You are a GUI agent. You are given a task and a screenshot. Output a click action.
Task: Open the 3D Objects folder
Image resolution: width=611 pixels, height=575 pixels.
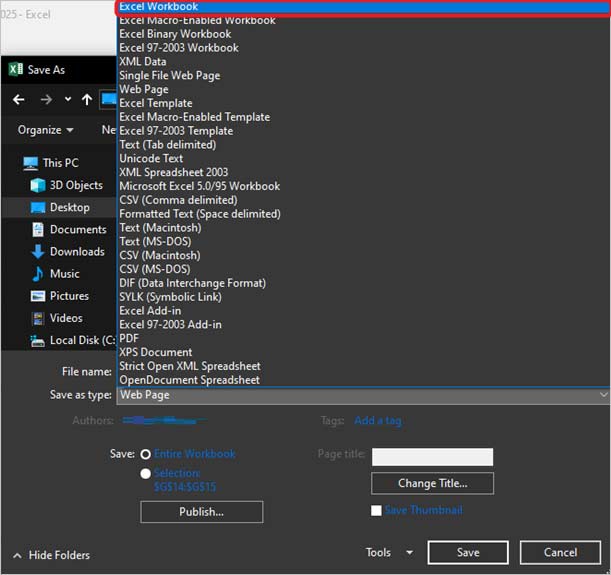(x=76, y=185)
